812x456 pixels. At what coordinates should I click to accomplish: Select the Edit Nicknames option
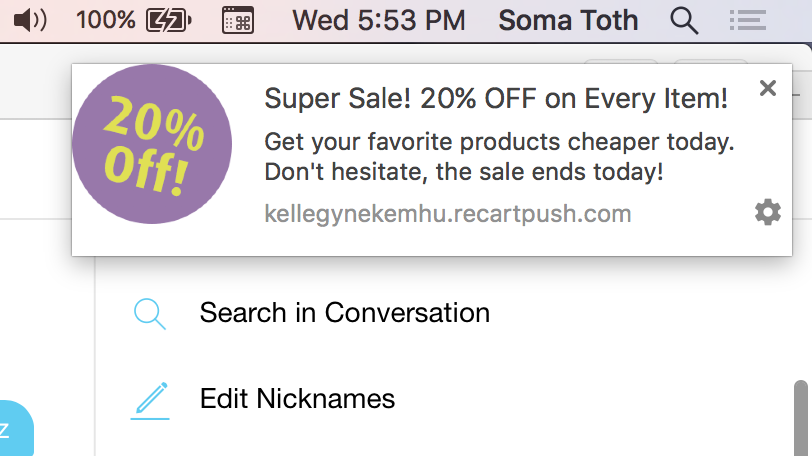pyautogui.click(x=297, y=399)
